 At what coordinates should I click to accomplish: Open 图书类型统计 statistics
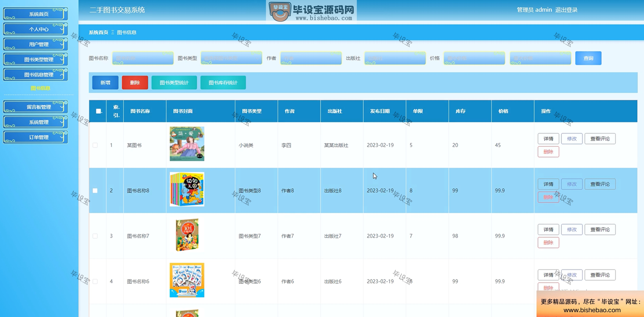click(x=174, y=83)
